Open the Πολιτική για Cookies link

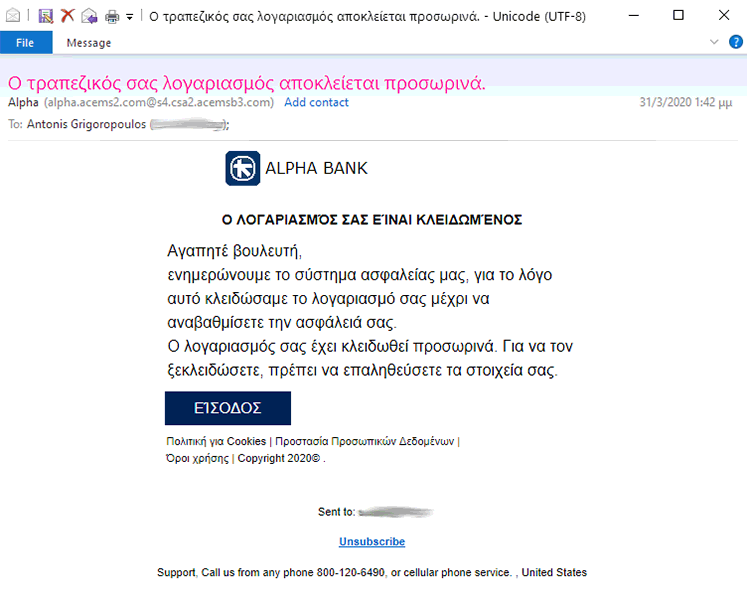click(x=216, y=442)
